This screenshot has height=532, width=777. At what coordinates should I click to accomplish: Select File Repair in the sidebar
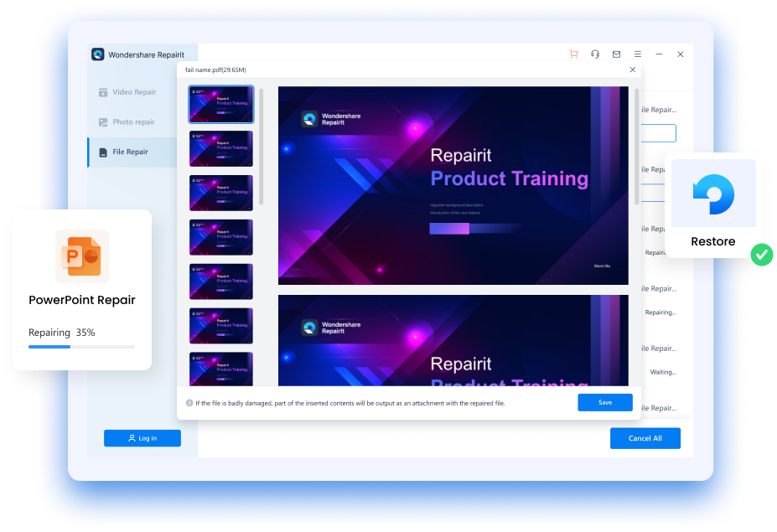click(132, 152)
